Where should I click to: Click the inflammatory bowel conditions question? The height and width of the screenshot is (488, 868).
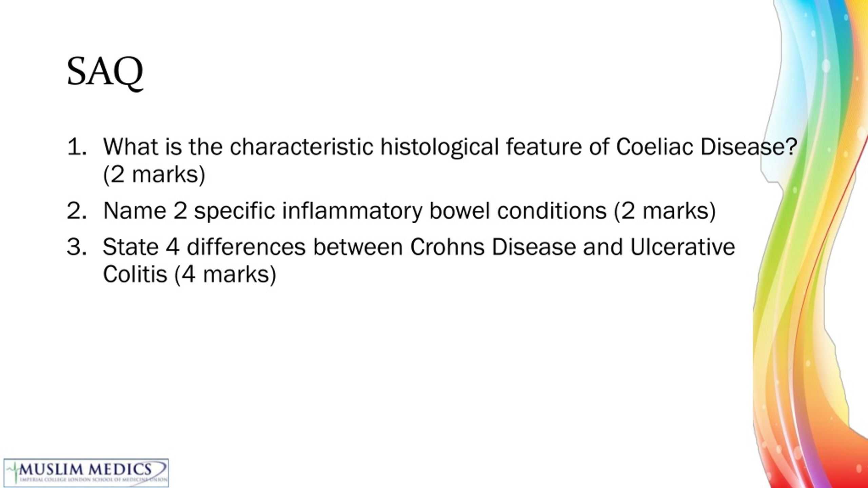[x=410, y=211]
